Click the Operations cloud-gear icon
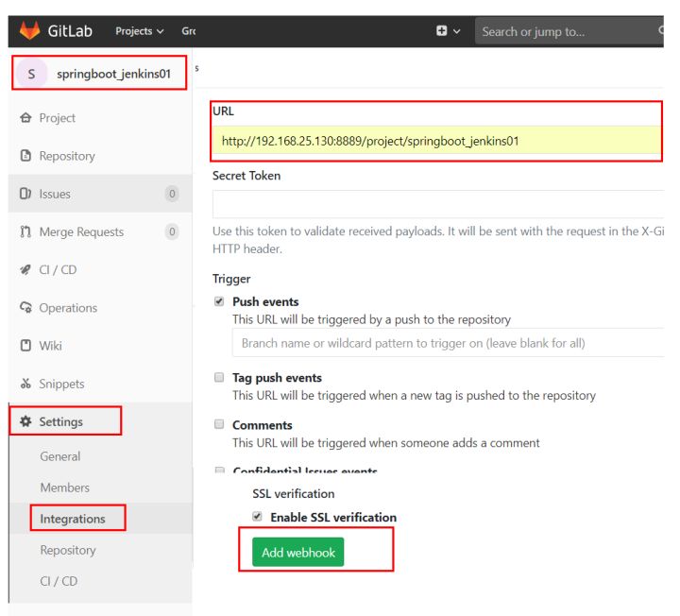 pos(25,308)
